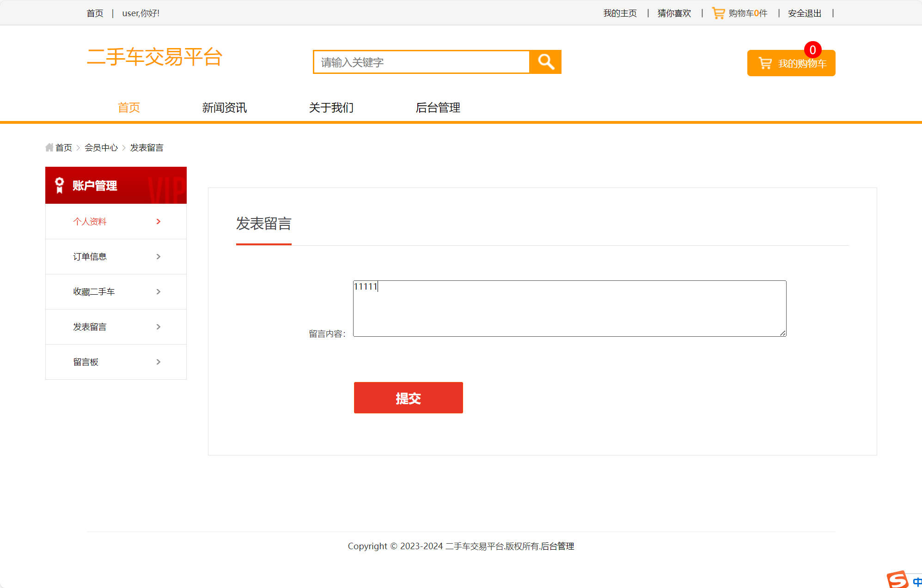The image size is (922, 588).
Task: Switch to the 新闻资讯 tab
Action: (225, 107)
